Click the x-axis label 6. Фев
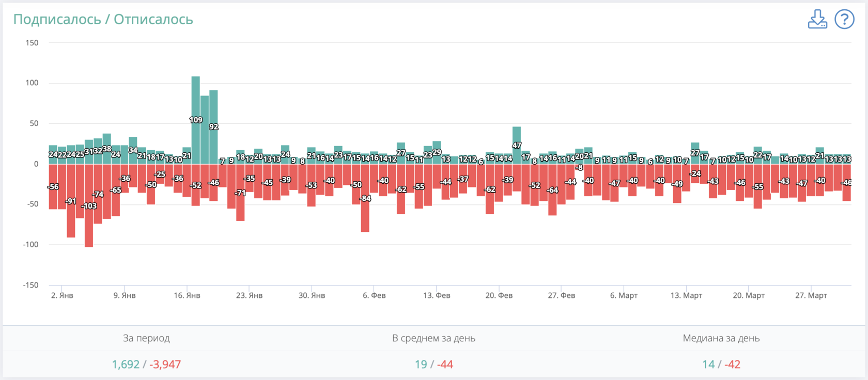 (x=374, y=295)
